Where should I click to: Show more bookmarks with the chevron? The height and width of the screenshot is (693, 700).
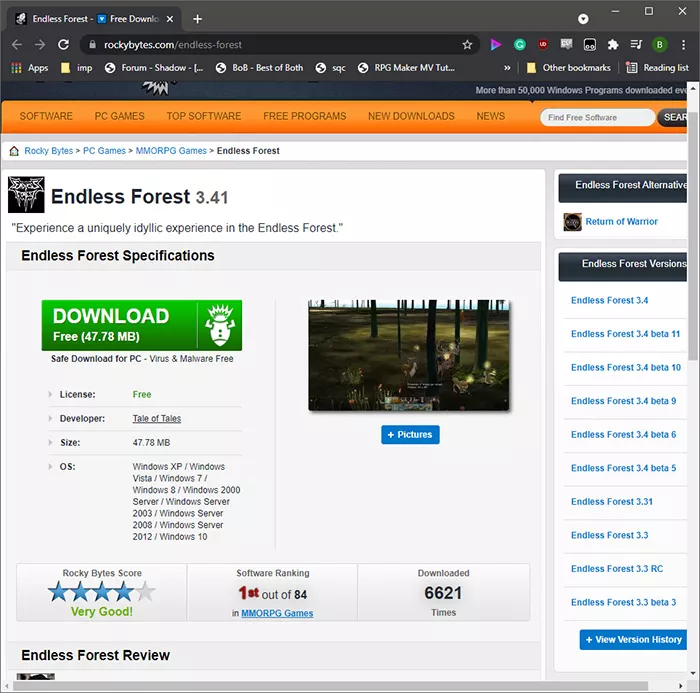[x=507, y=68]
